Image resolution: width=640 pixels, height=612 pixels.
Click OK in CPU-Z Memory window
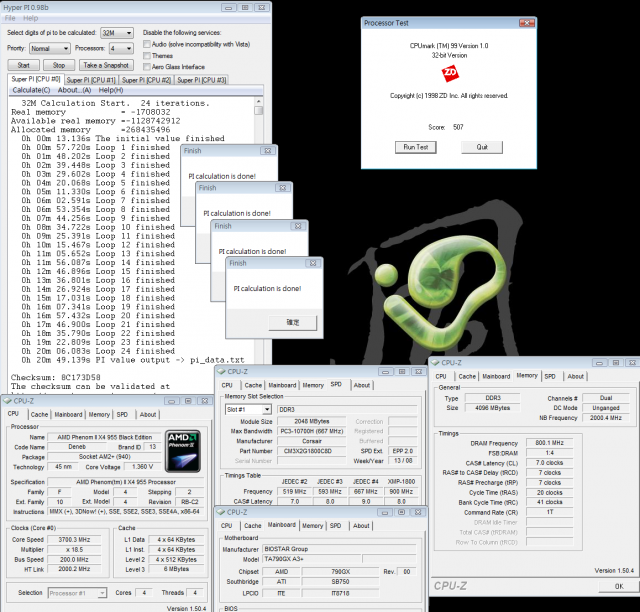pos(619,586)
